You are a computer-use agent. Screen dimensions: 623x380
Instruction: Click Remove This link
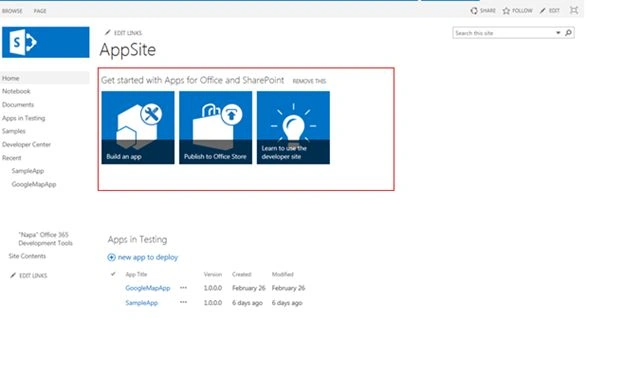[x=309, y=81]
